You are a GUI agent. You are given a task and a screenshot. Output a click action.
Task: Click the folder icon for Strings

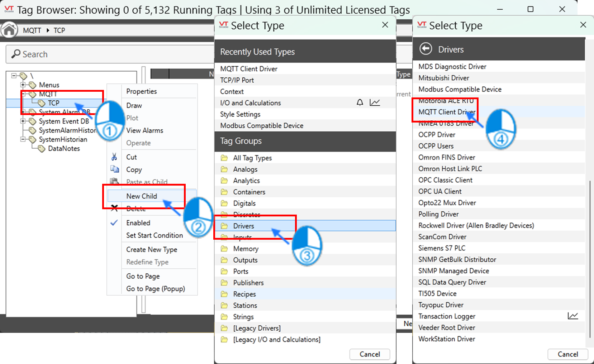(224, 317)
